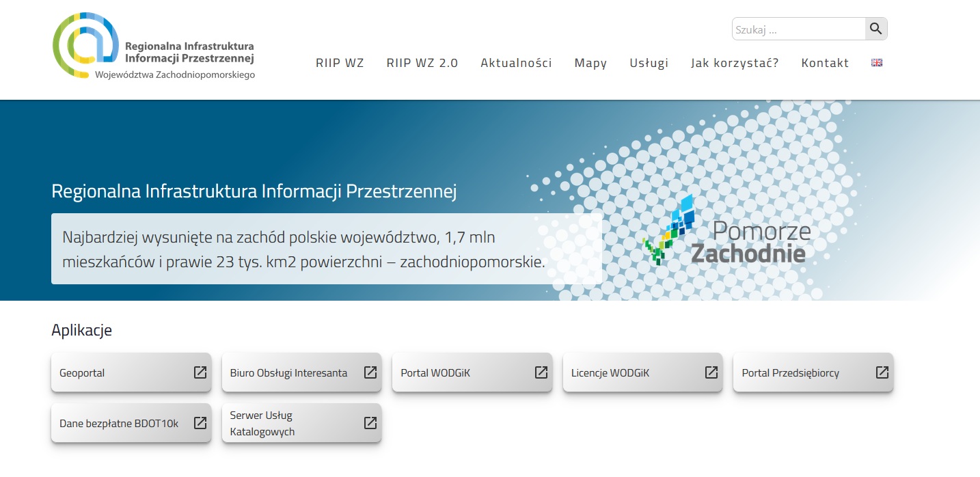
Task: Click external link icon on Serwer Usług Katalogowych
Action: [370, 423]
